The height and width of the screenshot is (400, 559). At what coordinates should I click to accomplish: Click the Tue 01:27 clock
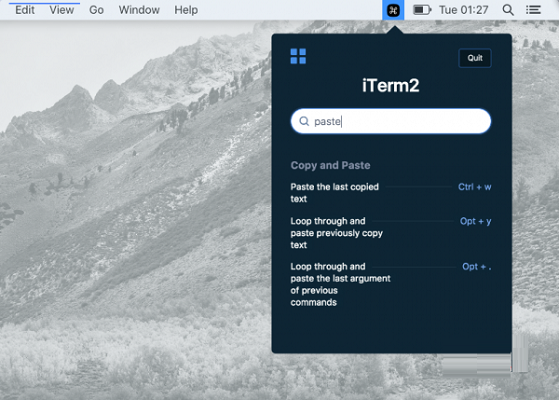pos(463,10)
